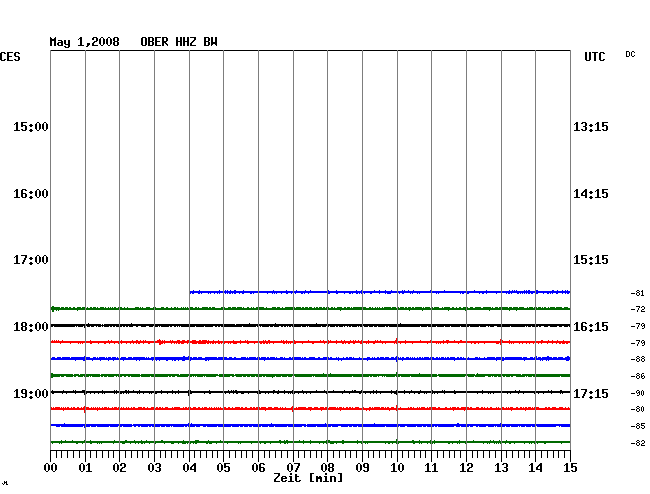Viewport: 650px width, 494px height.
Task: Click the Zeit [min] axis title
Action: coord(308,478)
